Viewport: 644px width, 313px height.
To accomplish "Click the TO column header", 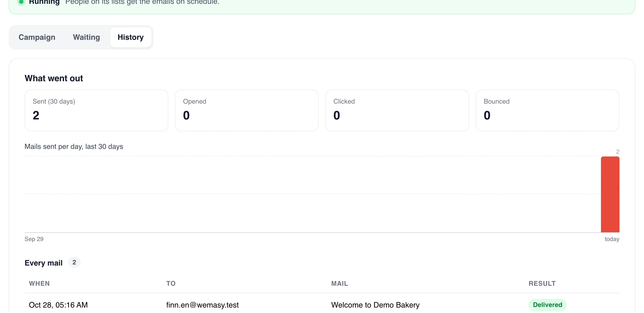I will point(171,284).
